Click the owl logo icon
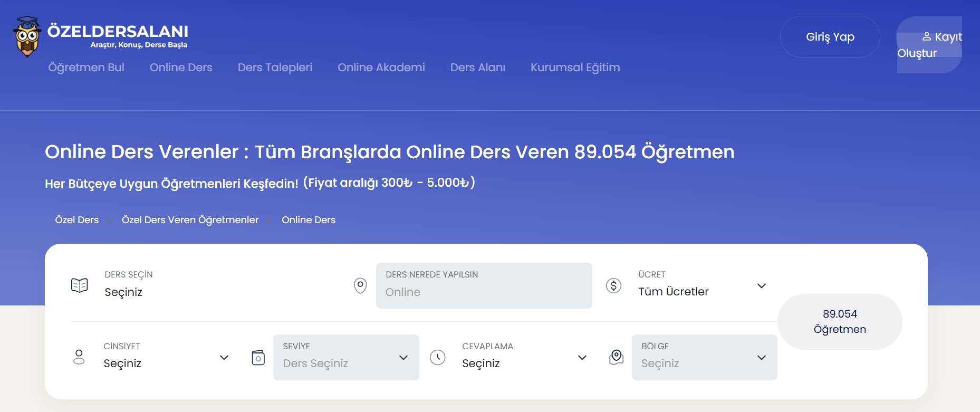Viewport: 980px width, 412px height. tap(27, 36)
